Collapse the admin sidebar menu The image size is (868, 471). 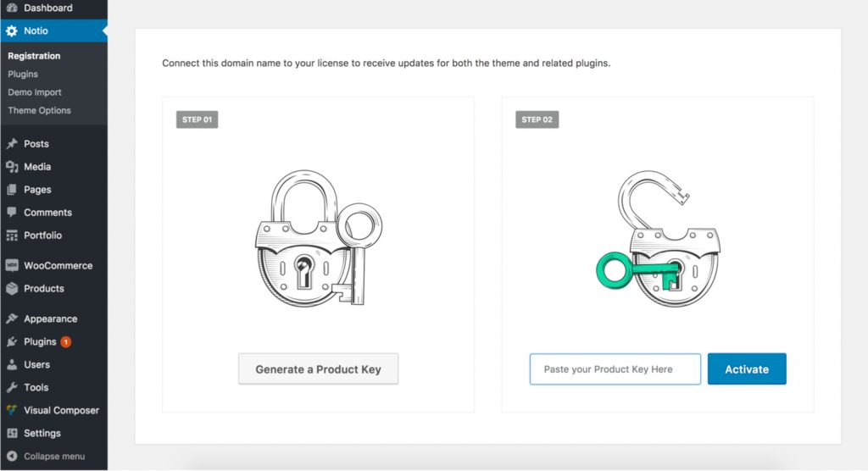53,456
